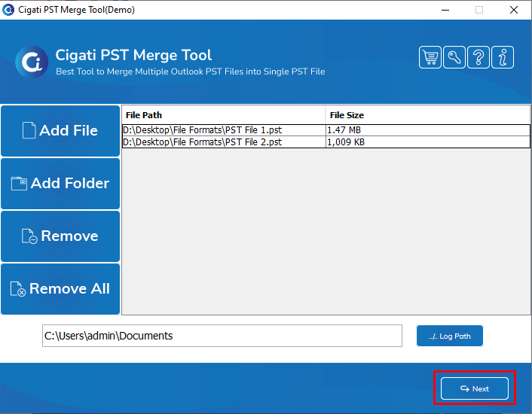
Task: Click the File Size column header
Action: (427, 115)
